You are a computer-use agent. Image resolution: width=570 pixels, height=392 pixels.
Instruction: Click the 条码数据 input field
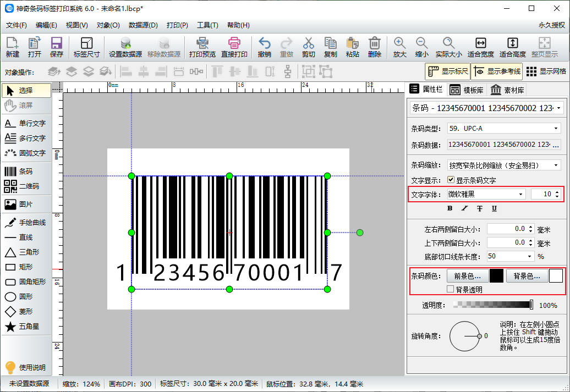[500, 145]
